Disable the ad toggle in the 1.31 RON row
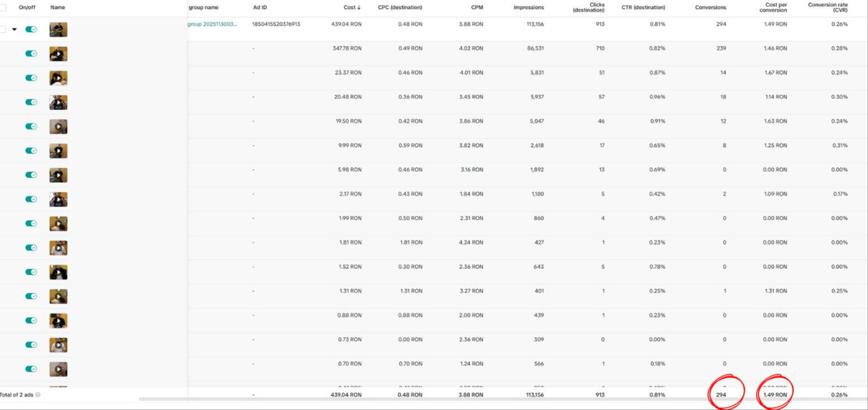 [x=31, y=296]
